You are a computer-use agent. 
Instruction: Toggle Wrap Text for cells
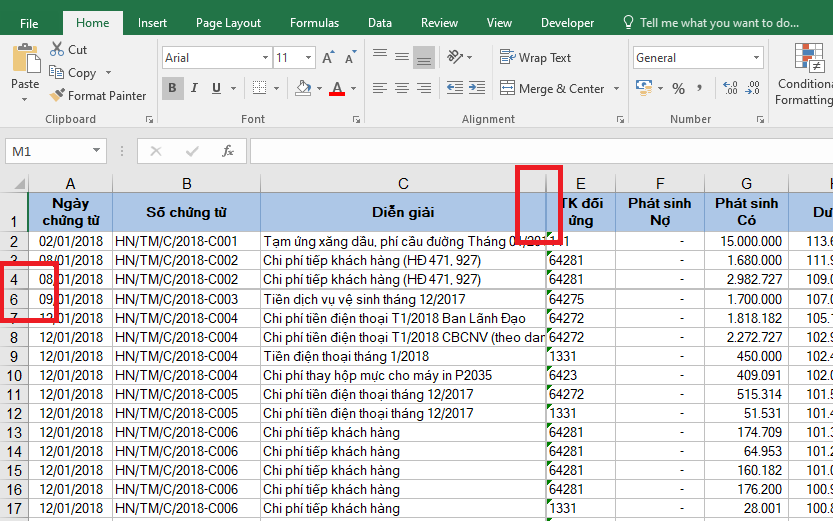pos(534,58)
